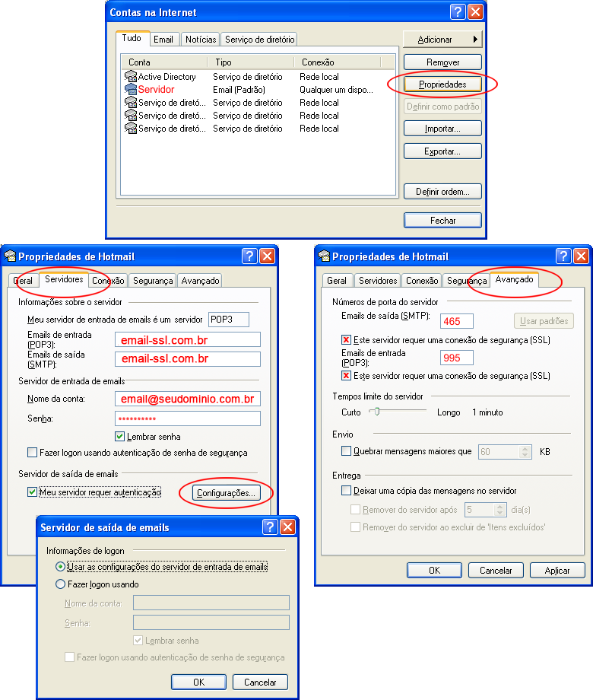Adjust server timeout slider thumb
This screenshot has width=593, height=700.
tap(376, 411)
